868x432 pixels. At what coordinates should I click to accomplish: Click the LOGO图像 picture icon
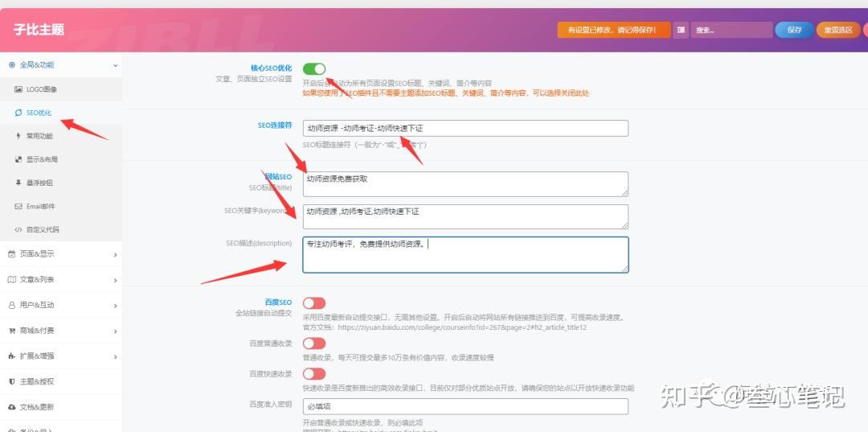18,89
